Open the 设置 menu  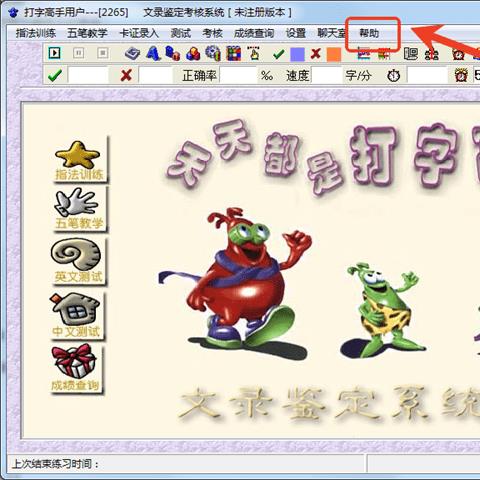point(296,33)
